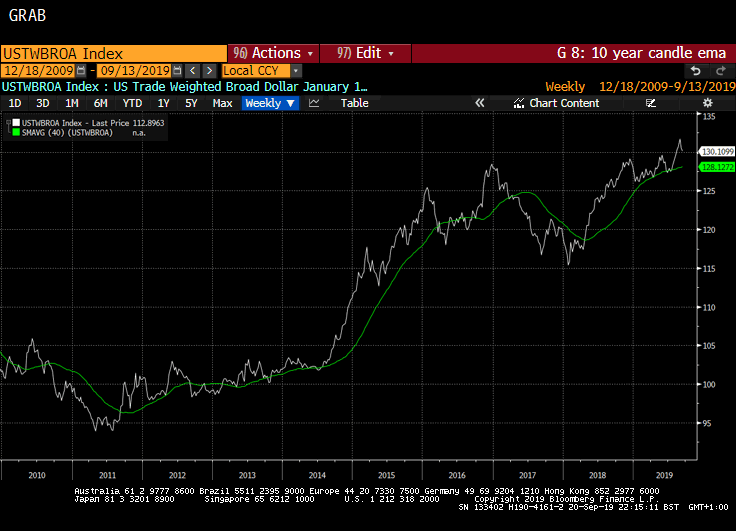Click the Local CCY currency field
This screenshot has width=736, height=531.
coord(256,71)
